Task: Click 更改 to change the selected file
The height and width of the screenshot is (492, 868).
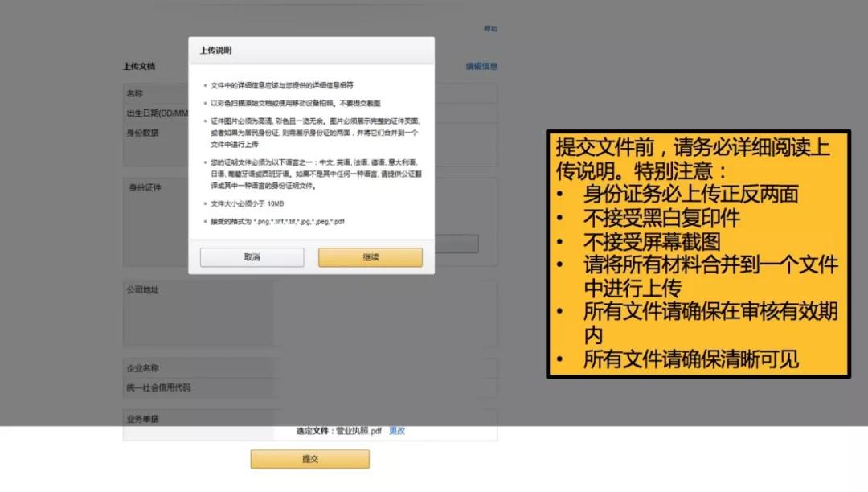Action: click(x=395, y=431)
